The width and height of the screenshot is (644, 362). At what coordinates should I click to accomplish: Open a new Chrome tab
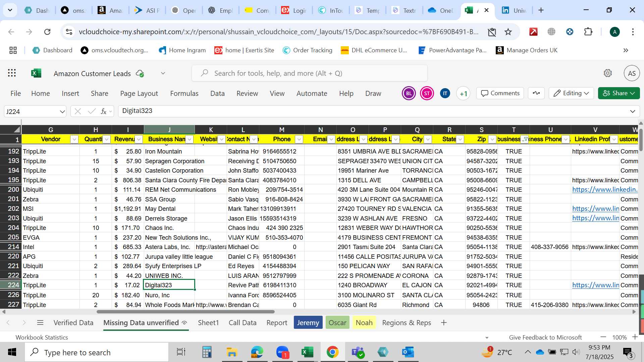[541, 10]
